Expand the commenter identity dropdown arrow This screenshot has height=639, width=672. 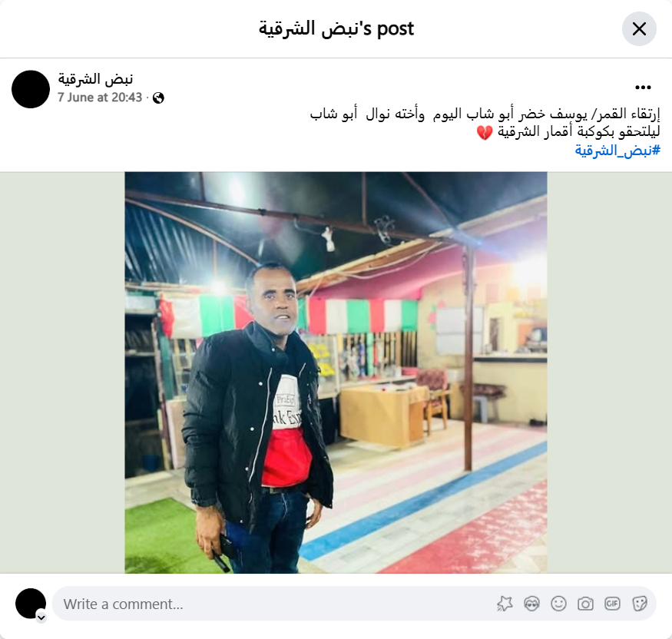click(x=41, y=617)
